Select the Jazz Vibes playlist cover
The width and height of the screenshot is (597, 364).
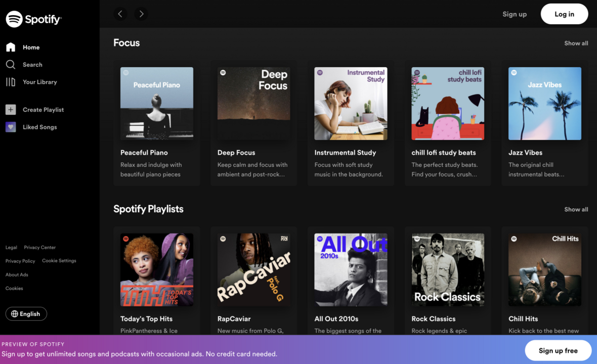pos(545,104)
